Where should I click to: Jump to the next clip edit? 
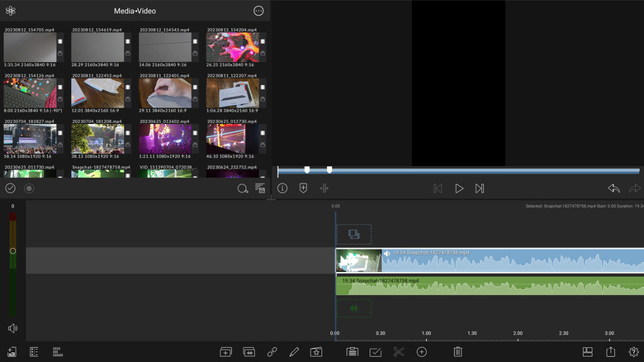pyautogui.click(x=480, y=188)
